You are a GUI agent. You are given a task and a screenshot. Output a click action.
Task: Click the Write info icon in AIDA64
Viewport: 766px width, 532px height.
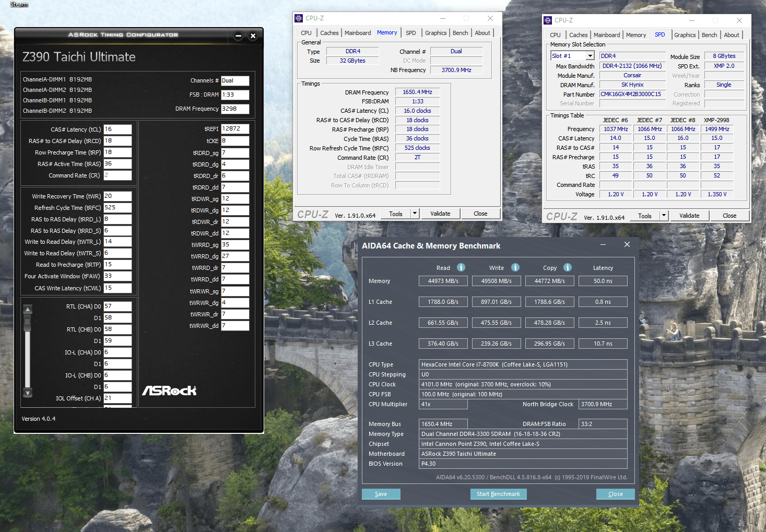point(515,267)
